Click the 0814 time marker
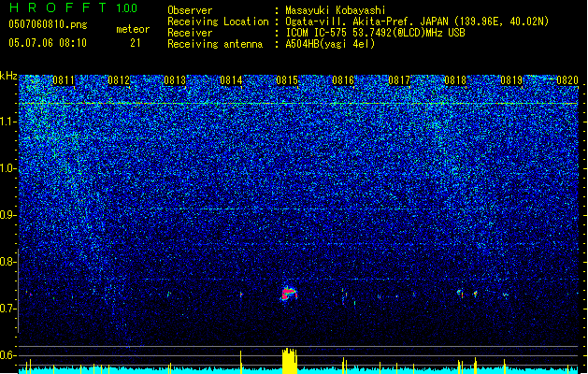The width and height of the screenshot is (588, 374). click(x=231, y=80)
